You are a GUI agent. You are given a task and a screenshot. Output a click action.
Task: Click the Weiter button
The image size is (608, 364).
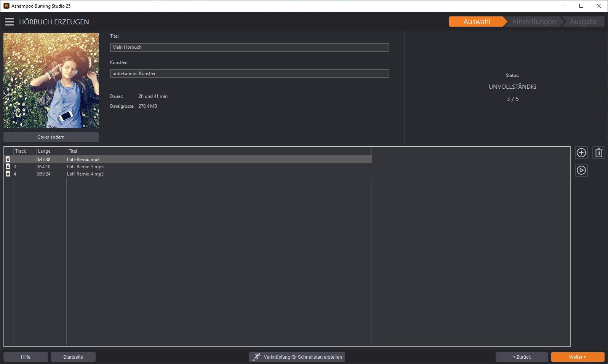click(578, 357)
